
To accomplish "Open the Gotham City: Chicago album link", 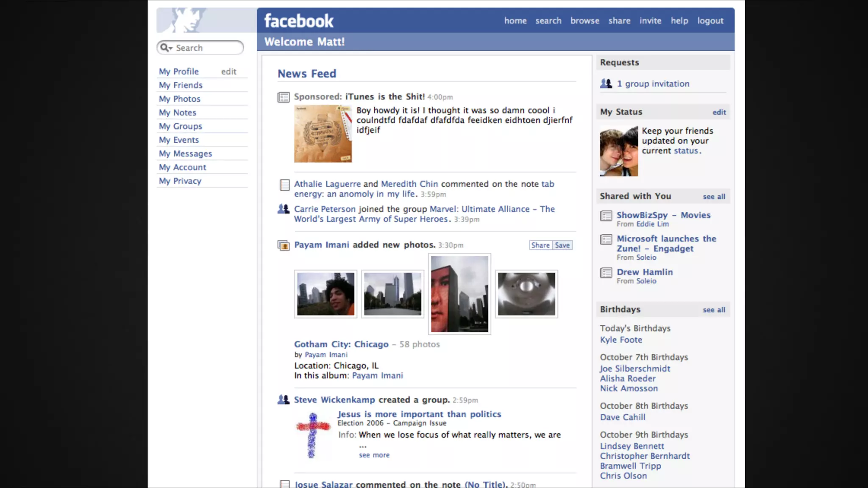I will click(341, 344).
